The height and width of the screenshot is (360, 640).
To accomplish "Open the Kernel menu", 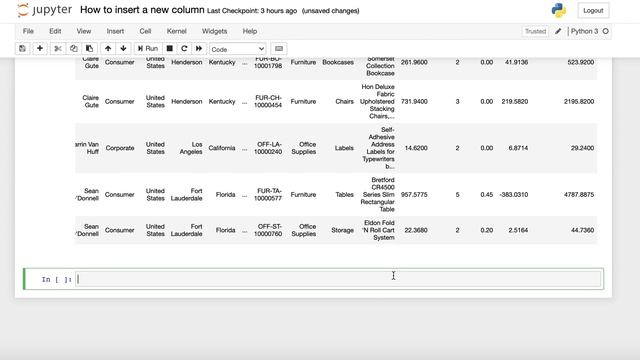I will [176, 31].
